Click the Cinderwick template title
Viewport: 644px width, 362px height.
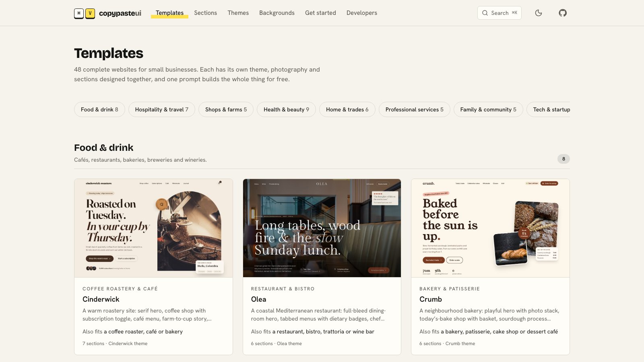coord(101,299)
